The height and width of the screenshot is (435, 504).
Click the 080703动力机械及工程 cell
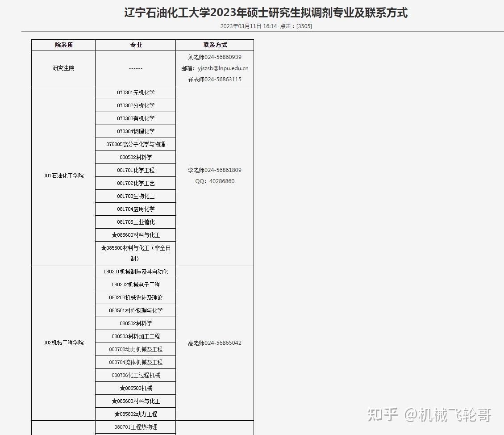136,350
